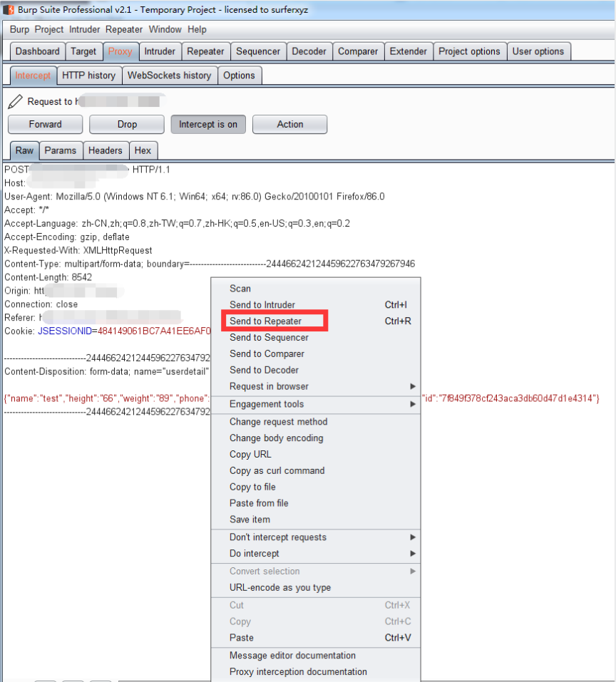The image size is (616, 682).
Task: Open the Action button menu
Action: coord(289,125)
